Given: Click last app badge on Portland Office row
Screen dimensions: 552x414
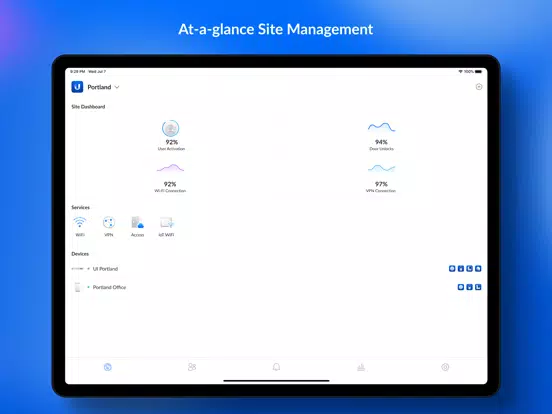Looking at the screenshot, I should pos(478,287).
